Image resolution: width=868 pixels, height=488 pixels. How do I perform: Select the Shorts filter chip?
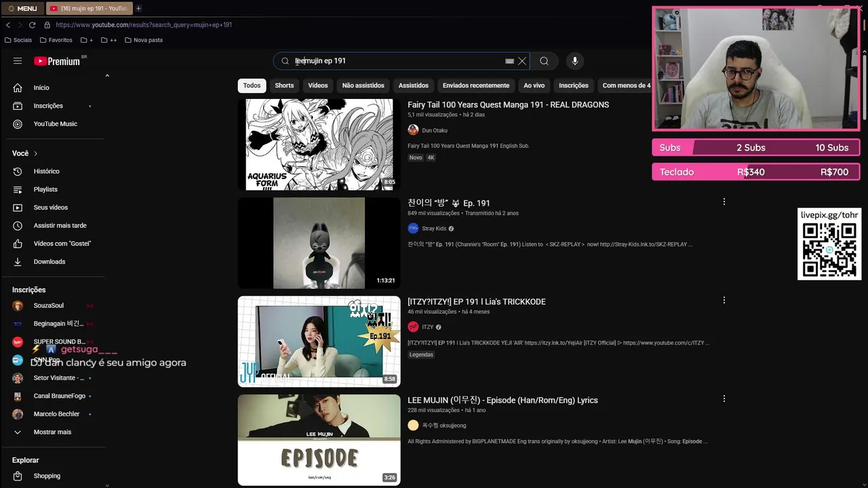coord(284,85)
